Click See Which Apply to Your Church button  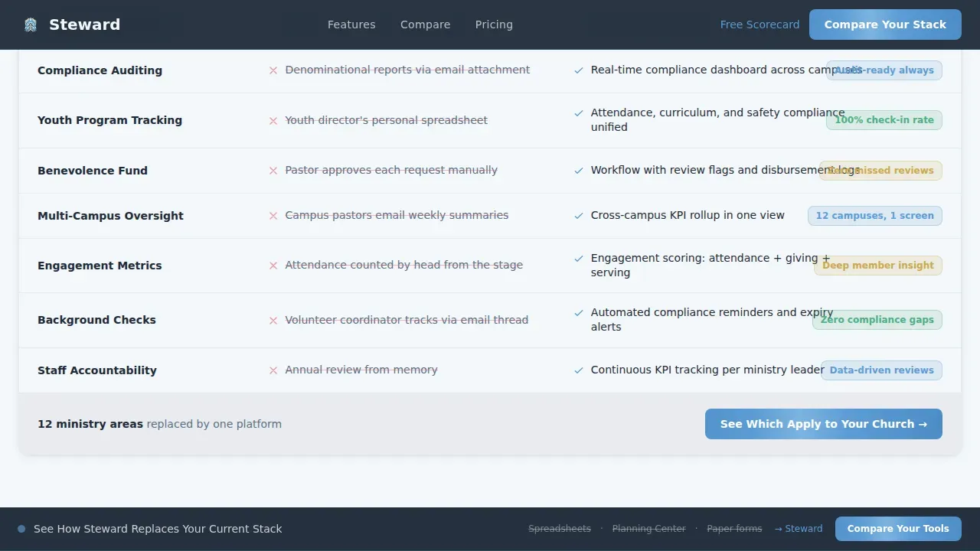[x=823, y=424]
